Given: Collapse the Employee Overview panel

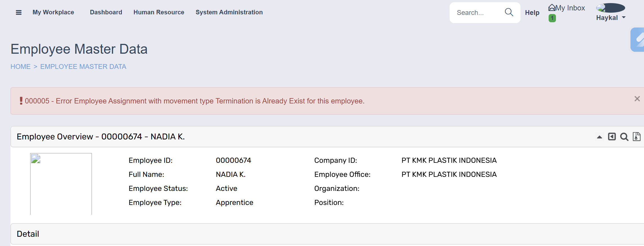Looking at the screenshot, I should pyautogui.click(x=600, y=137).
